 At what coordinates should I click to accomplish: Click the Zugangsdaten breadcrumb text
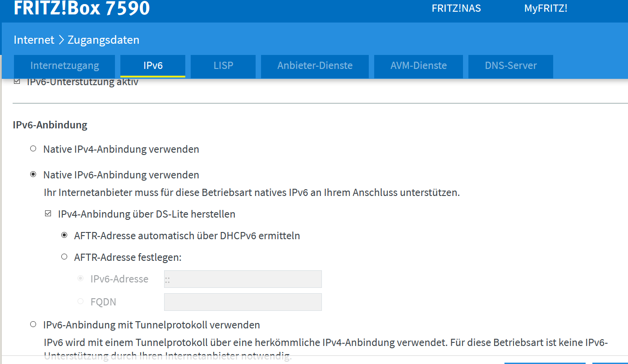[103, 40]
